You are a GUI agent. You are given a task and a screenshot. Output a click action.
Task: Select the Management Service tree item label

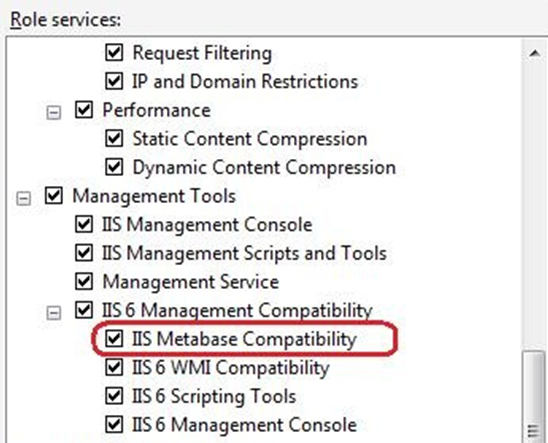coord(190,282)
